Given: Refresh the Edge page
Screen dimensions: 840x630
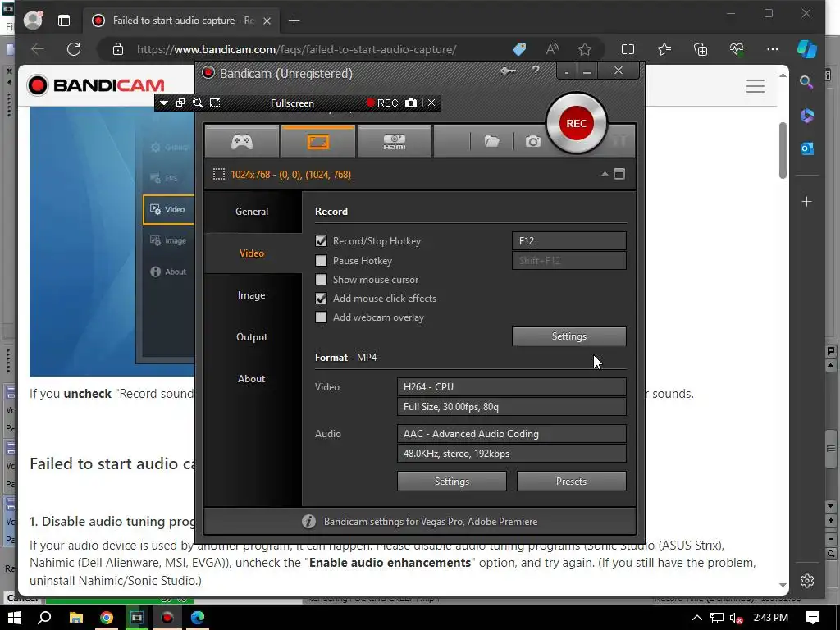Looking at the screenshot, I should pos(74,49).
